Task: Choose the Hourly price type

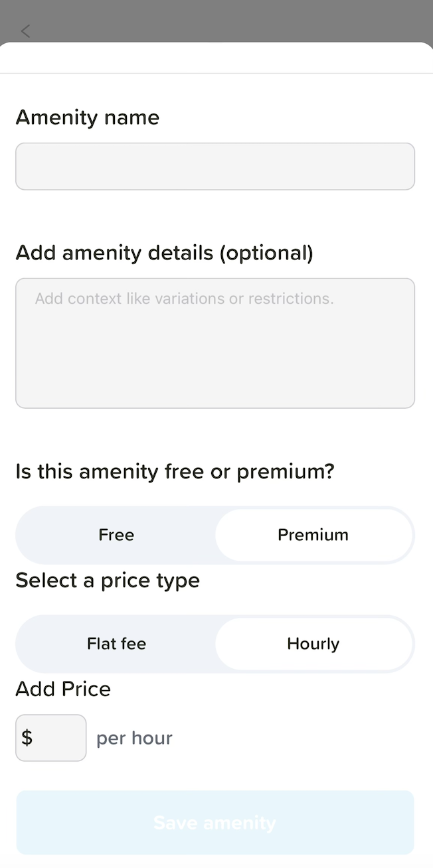Action: [313, 644]
